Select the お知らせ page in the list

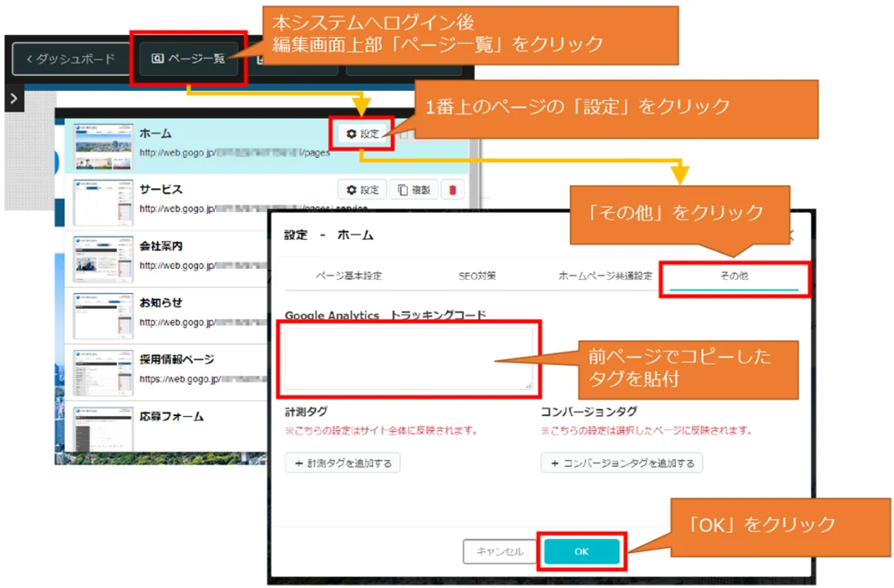tap(161, 303)
